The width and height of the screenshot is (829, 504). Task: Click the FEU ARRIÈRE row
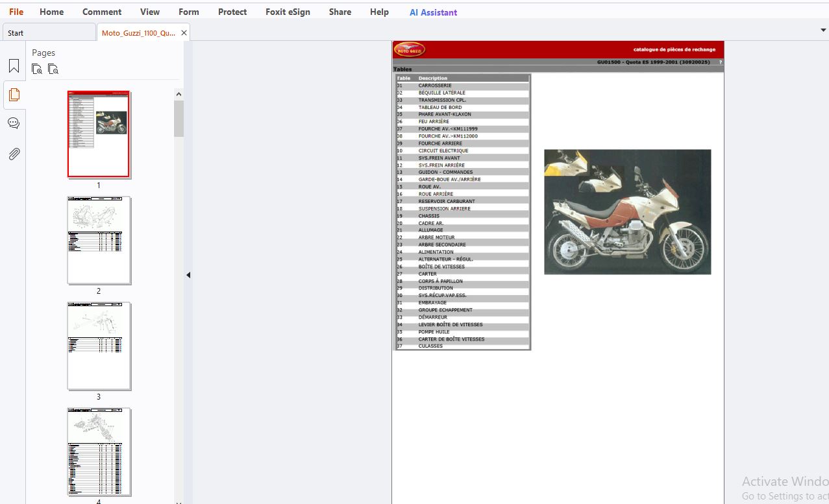463,121
